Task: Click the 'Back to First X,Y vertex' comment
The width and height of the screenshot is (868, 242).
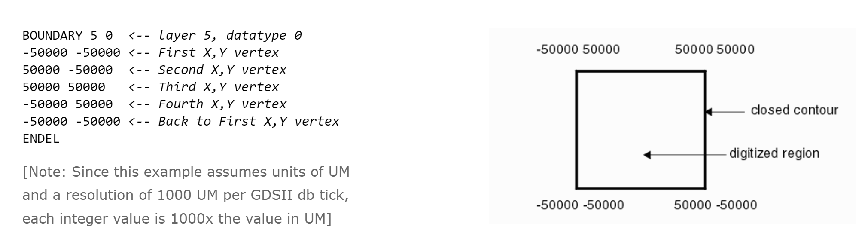Action: (x=249, y=121)
